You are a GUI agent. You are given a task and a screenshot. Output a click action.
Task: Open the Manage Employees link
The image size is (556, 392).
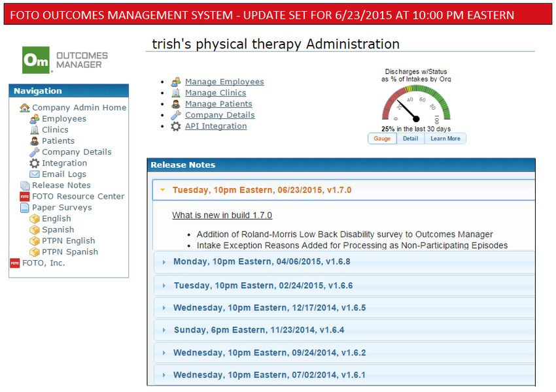point(224,82)
